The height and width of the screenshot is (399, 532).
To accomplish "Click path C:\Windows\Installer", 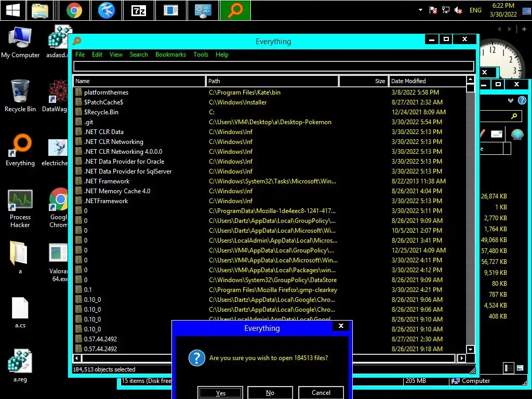I will [238, 102].
